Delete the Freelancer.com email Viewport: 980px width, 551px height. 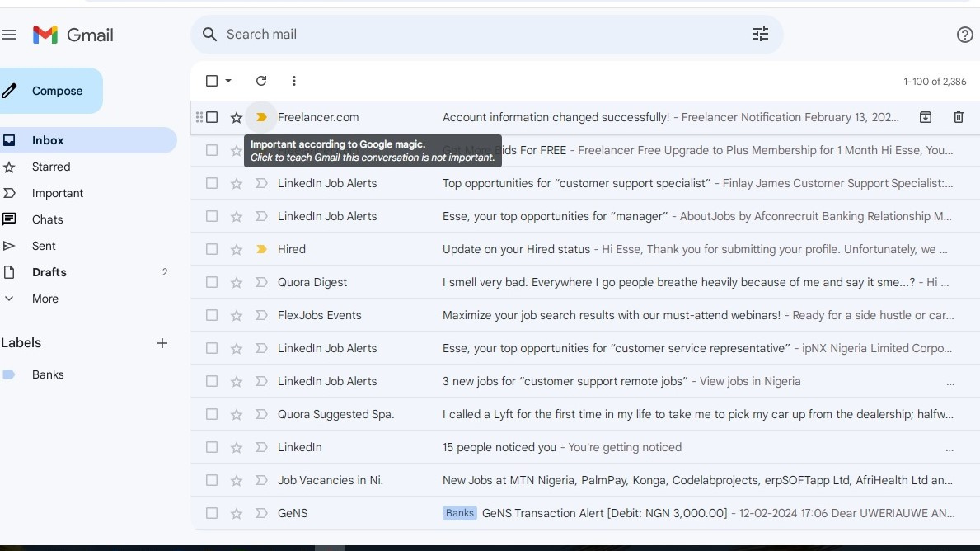958,117
